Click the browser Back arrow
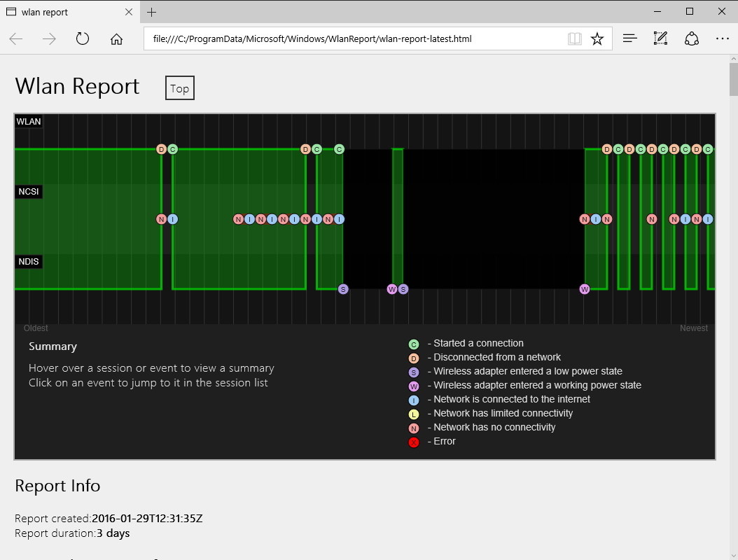This screenshot has height=560, width=738. click(16, 38)
